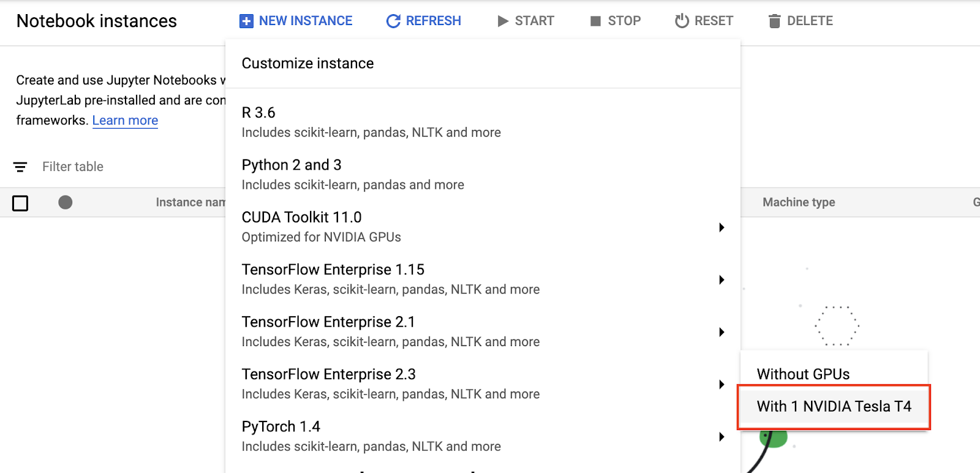Screen dimensions: 980x473
Task: Click the STOP button label
Action: (624, 21)
